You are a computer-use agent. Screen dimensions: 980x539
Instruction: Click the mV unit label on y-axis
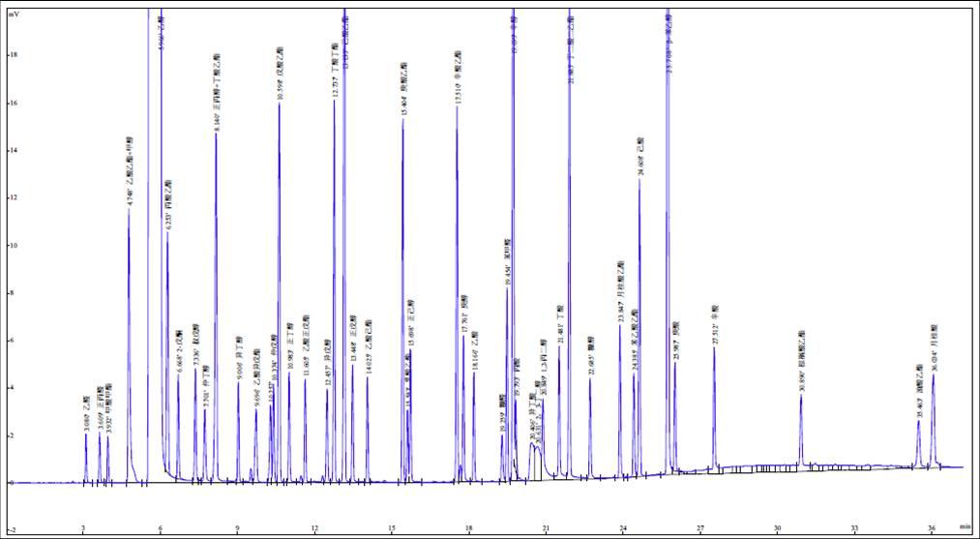pyautogui.click(x=14, y=14)
